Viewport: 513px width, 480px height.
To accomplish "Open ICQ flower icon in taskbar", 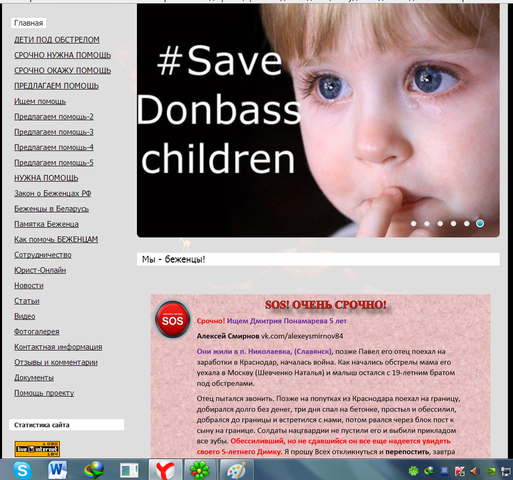I will click(199, 470).
